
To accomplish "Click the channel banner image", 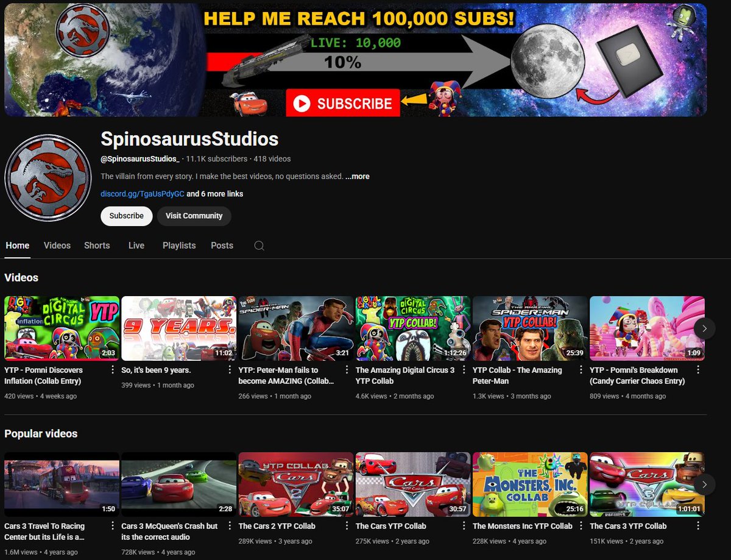I will pos(356,60).
